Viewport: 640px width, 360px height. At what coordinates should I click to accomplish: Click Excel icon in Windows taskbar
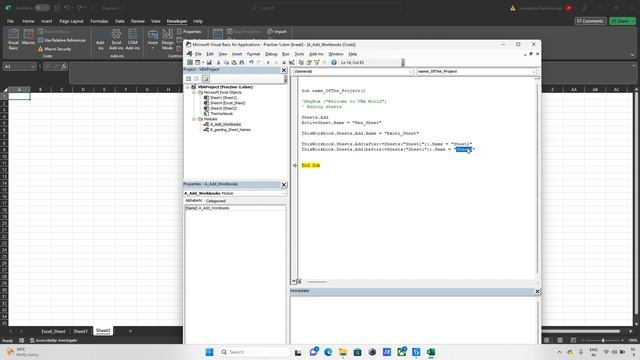pos(431,352)
